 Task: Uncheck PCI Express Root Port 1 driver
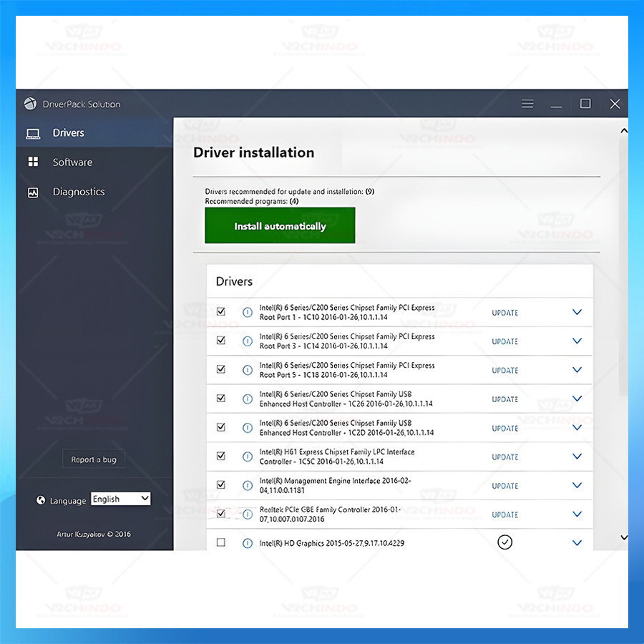pyautogui.click(x=221, y=311)
